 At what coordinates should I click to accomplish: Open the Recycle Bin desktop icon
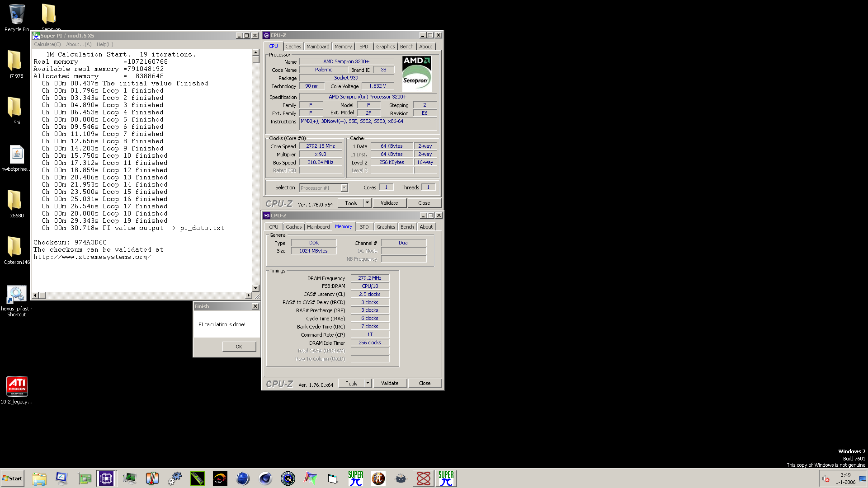tap(17, 18)
